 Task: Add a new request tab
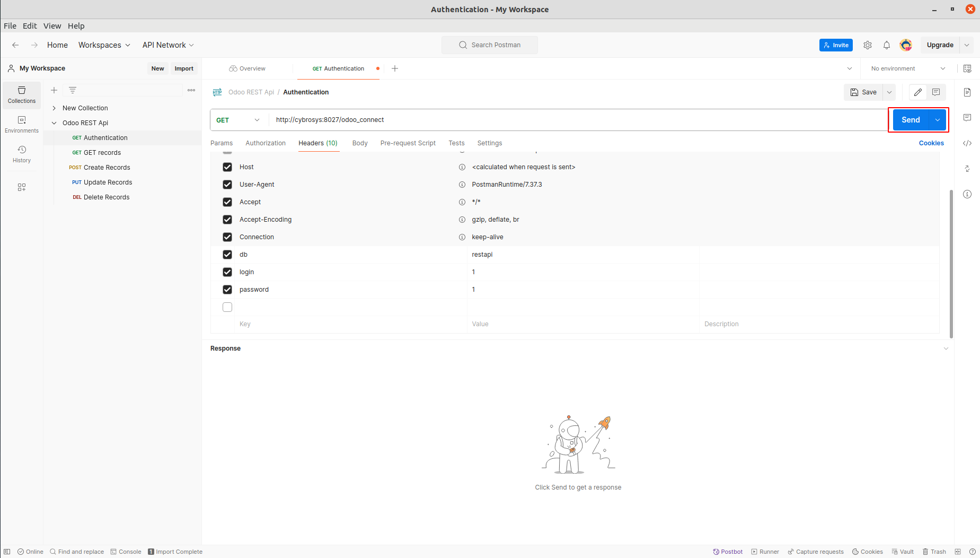[395, 68]
